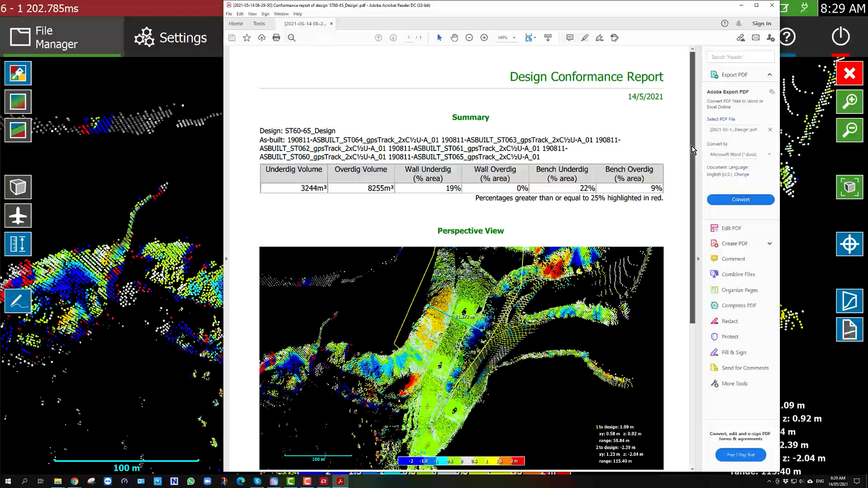Click the magnifier zoom-in button on right panel
The width and height of the screenshot is (868, 488).
pyautogui.click(x=849, y=102)
